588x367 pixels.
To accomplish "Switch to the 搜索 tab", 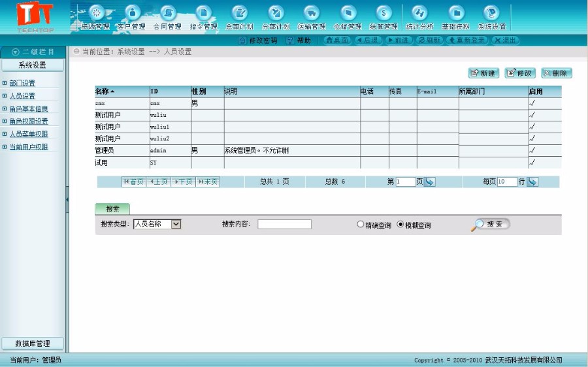I will [112, 209].
